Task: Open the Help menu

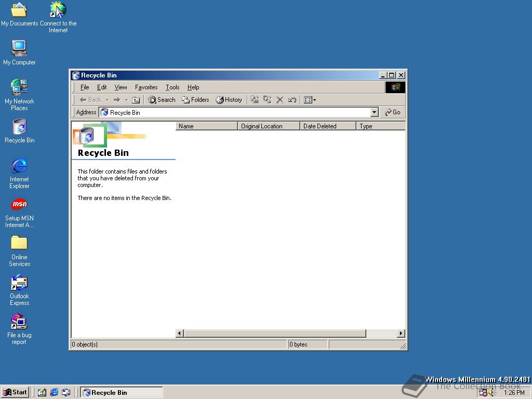Action: click(193, 87)
